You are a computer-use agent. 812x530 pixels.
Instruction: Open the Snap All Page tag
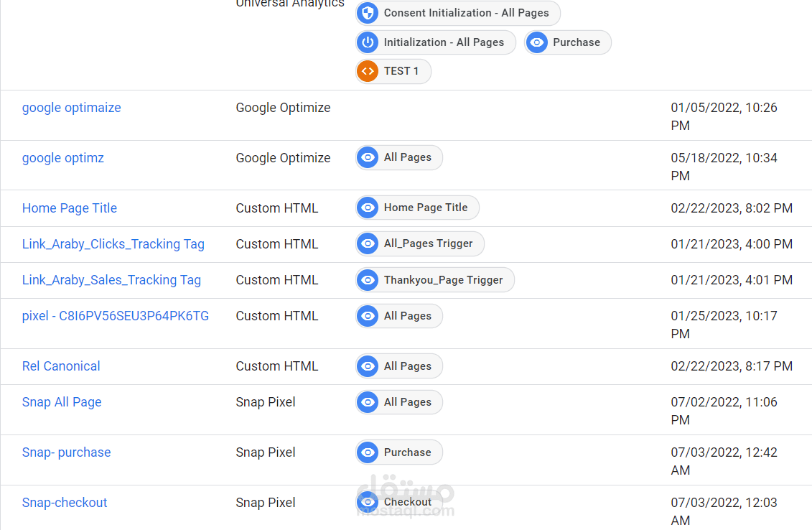(62, 402)
